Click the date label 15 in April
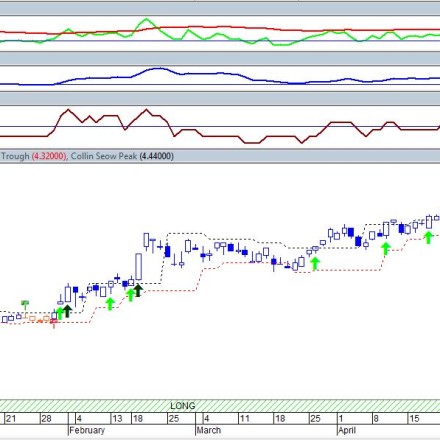The height and width of the screenshot is (440, 440). (414, 418)
